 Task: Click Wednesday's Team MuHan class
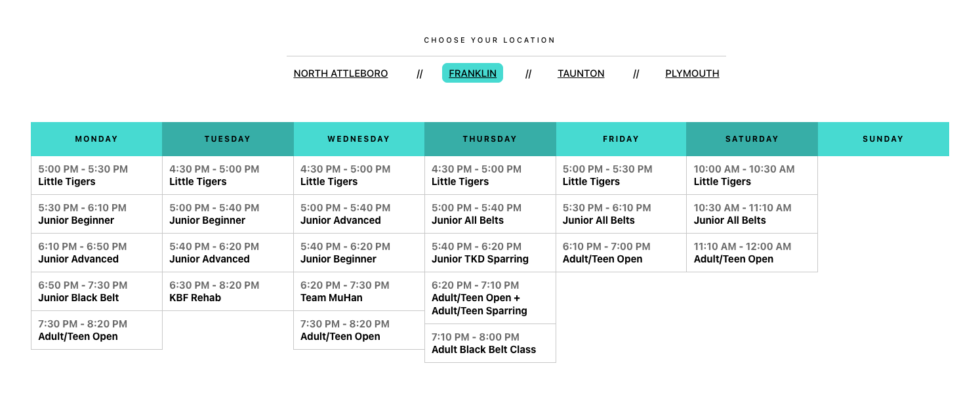point(359,291)
